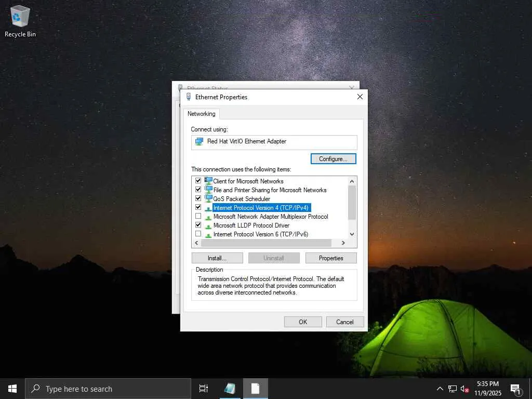Image resolution: width=532 pixels, height=399 pixels.
Task: Select the Networking tab
Action: click(x=201, y=114)
